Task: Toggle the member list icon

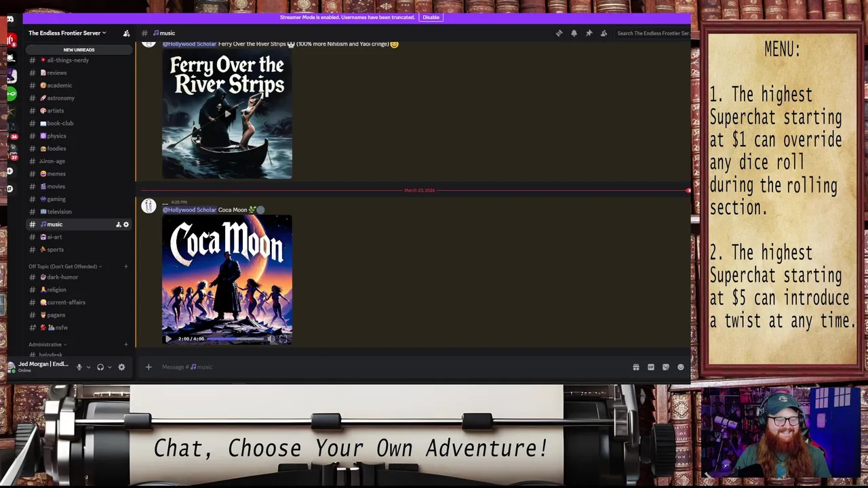Action: (604, 33)
